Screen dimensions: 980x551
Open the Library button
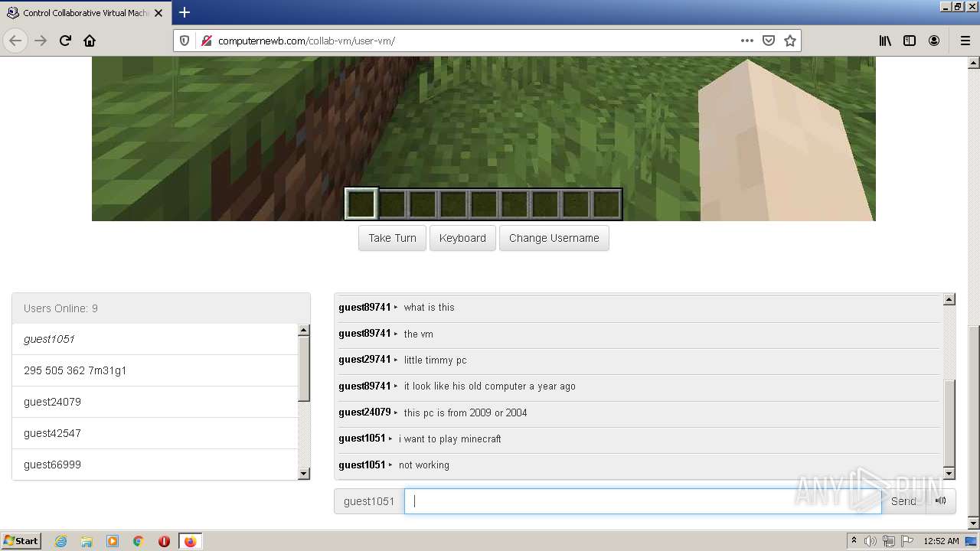pos(885,41)
